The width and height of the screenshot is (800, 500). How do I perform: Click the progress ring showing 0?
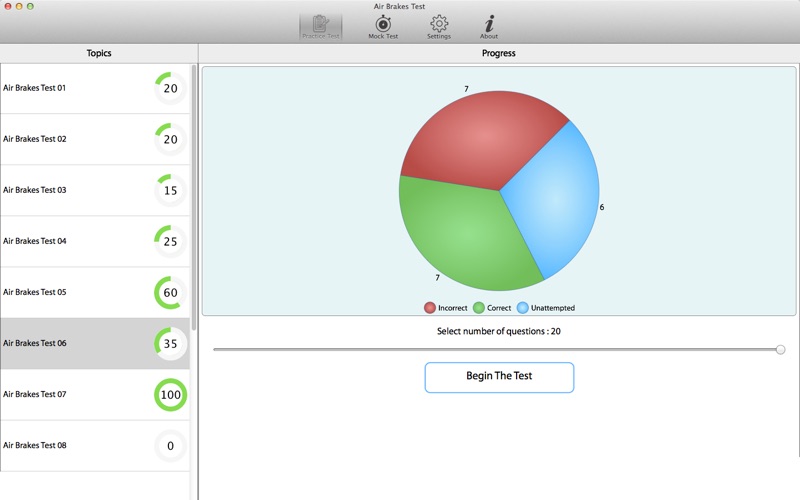point(170,445)
